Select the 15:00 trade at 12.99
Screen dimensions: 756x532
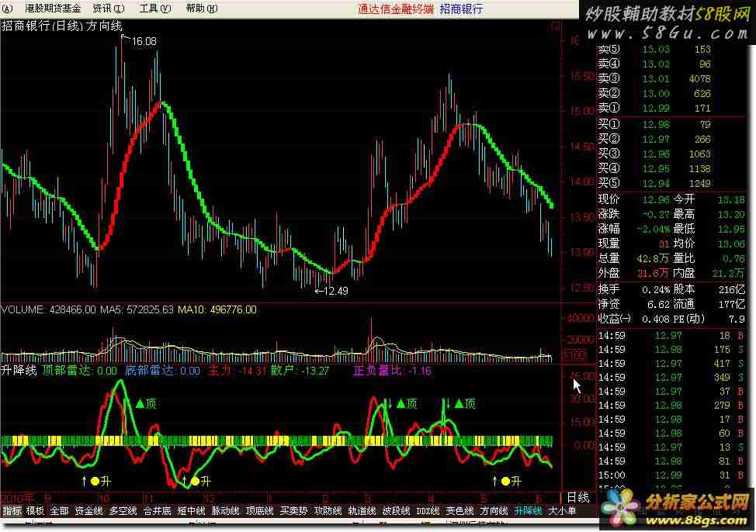[671, 475]
